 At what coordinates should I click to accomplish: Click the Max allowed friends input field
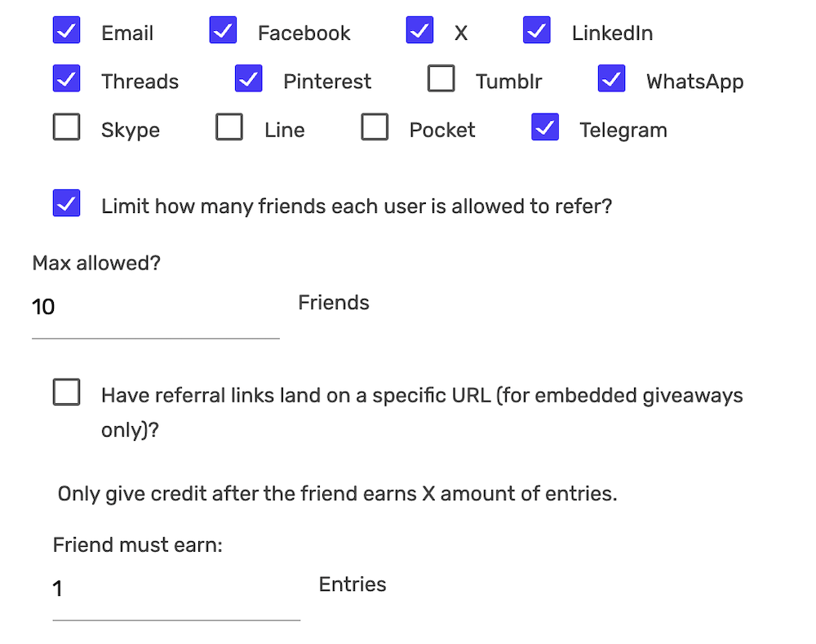[x=155, y=308]
